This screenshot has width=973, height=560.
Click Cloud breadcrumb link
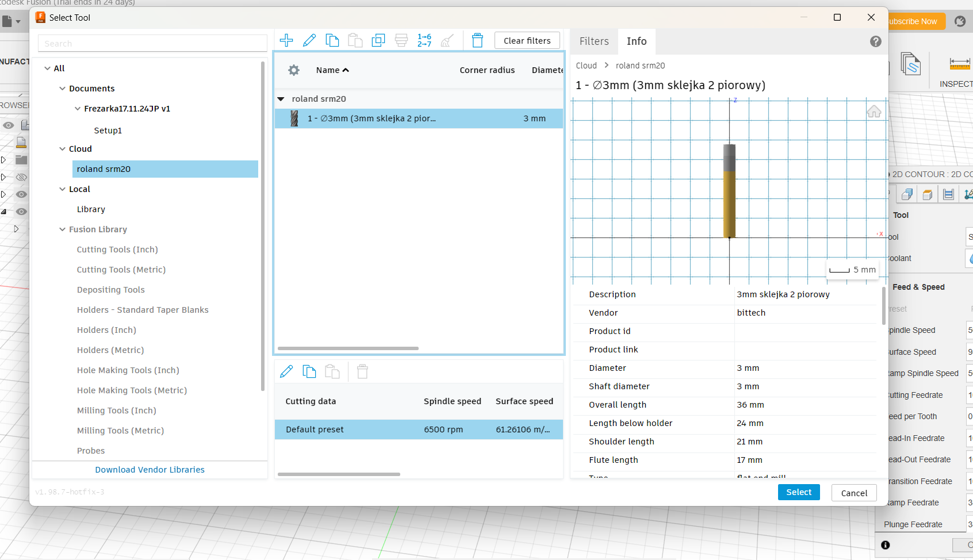click(587, 66)
